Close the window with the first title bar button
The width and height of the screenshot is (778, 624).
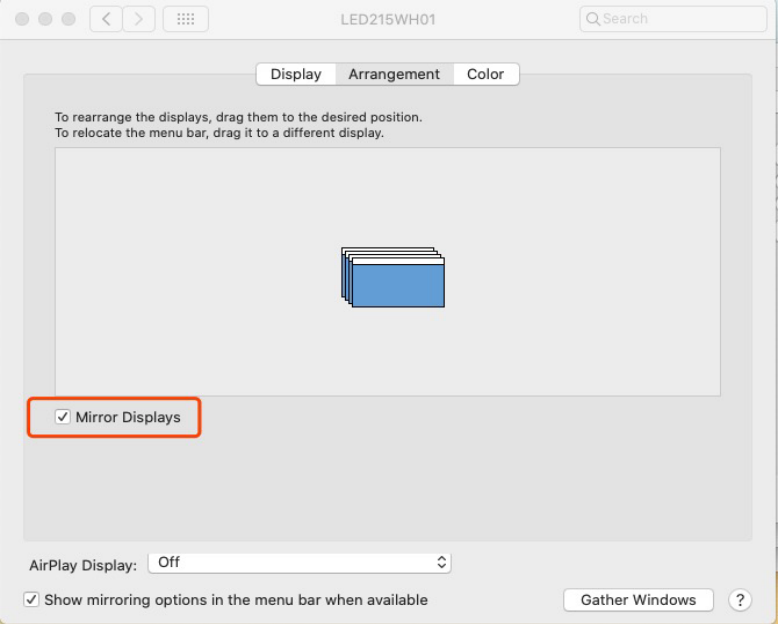[x=22, y=19]
